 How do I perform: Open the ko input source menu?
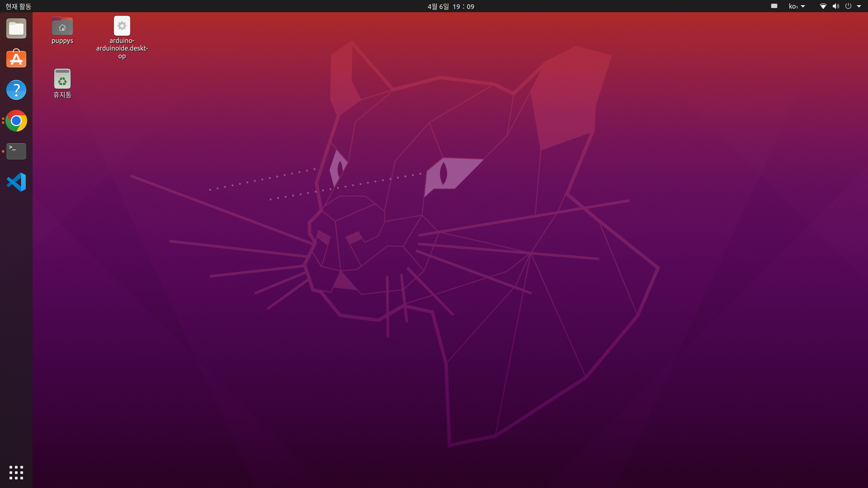pos(794,6)
